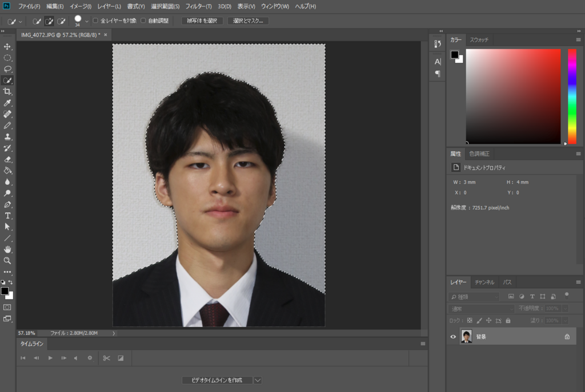This screenshot has height=392, width=585.
Task: Select the Dodge tool
Action: 7,193
